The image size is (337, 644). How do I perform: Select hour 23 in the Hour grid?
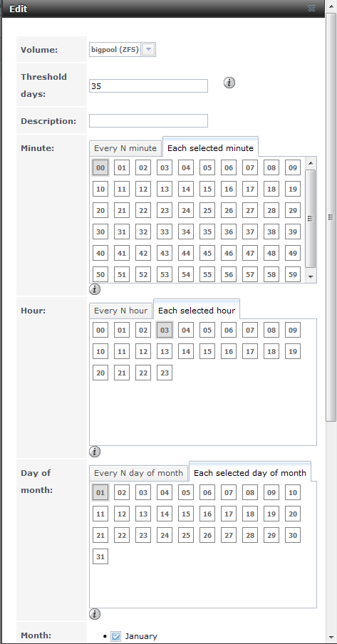click(165, 373)
